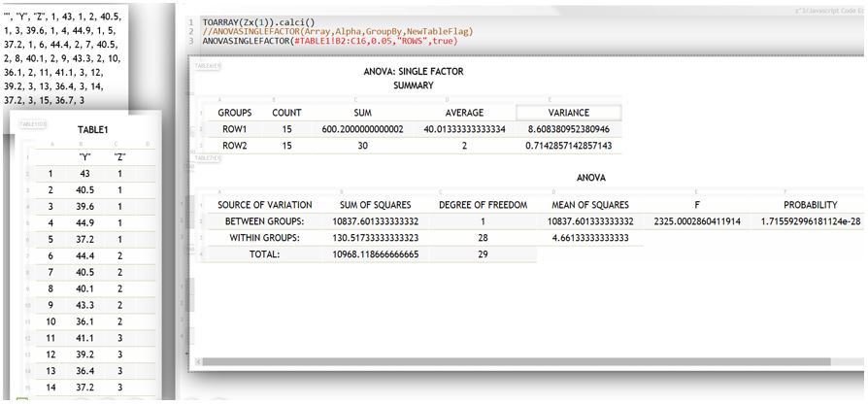Click the ROW2 group cell
Viewport: 868px width, 405px height.
coord(235,146)
